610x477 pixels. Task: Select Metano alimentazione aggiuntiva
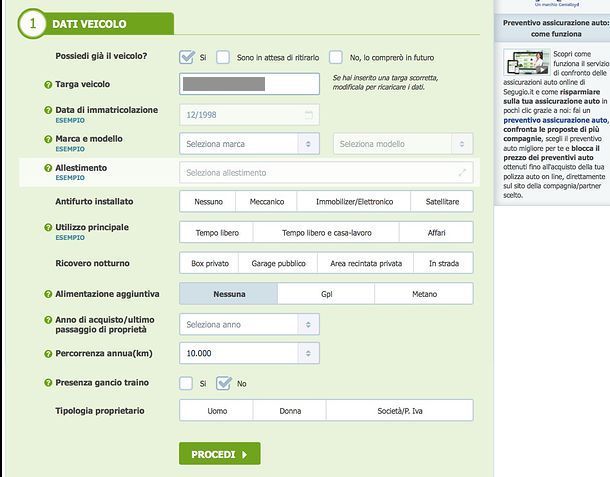point(424,294)
